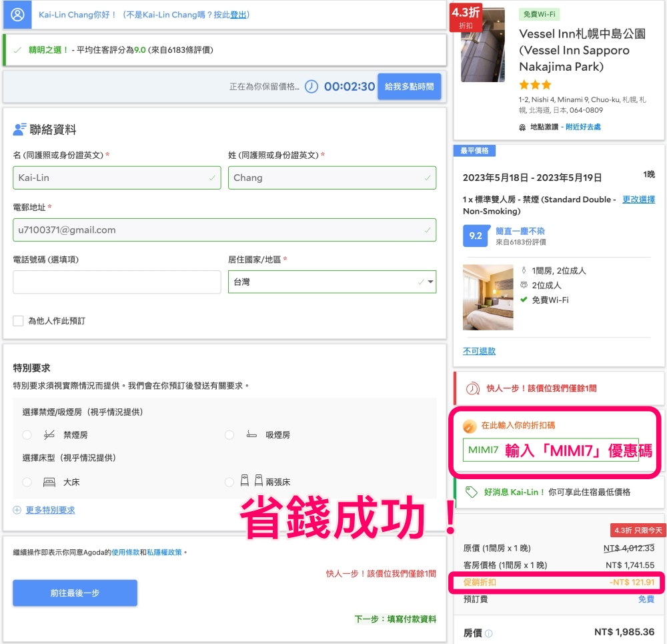The image size is (667, 644).
Task: Click the contact details person icon
Action: pos(19,129)
